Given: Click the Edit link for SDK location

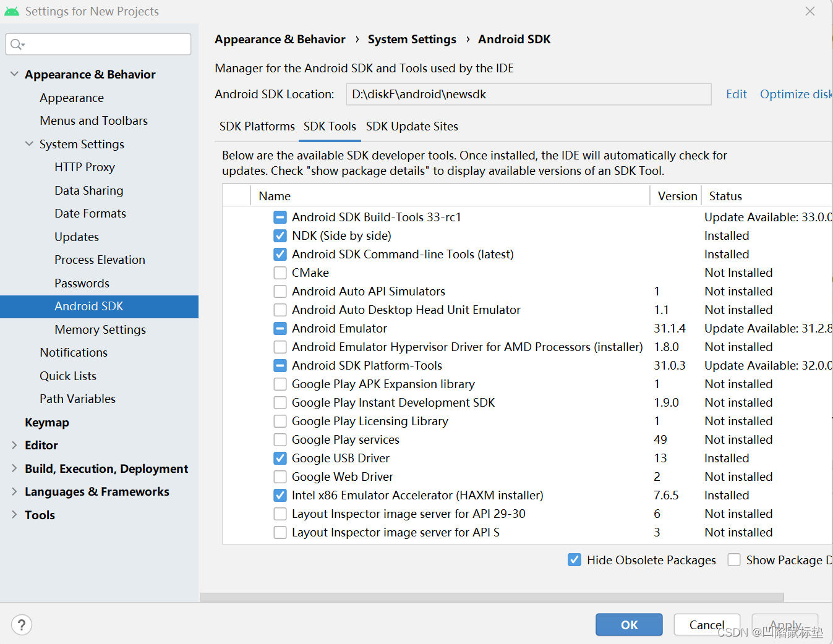Looking at the screenshot, I should (x=737, y=94).
